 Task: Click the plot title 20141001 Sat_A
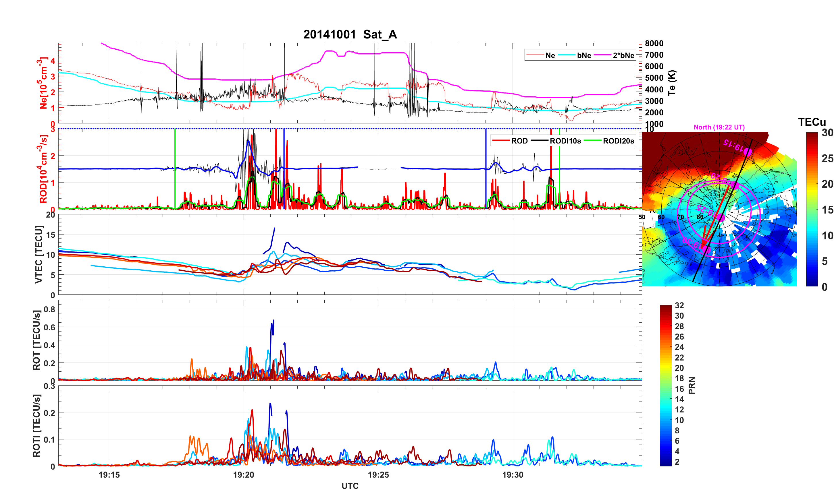coord(350,34)
